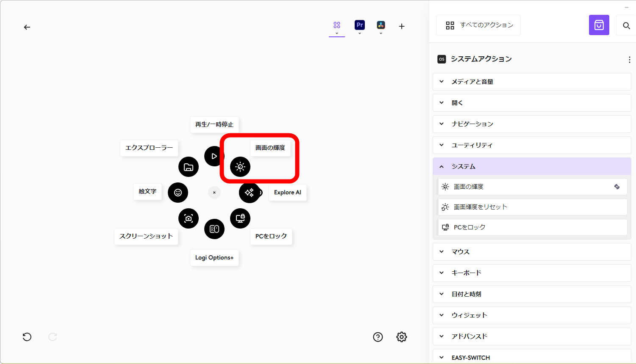
Task: Select the Explorer folder icon in the ring
Action: [189, 167]
